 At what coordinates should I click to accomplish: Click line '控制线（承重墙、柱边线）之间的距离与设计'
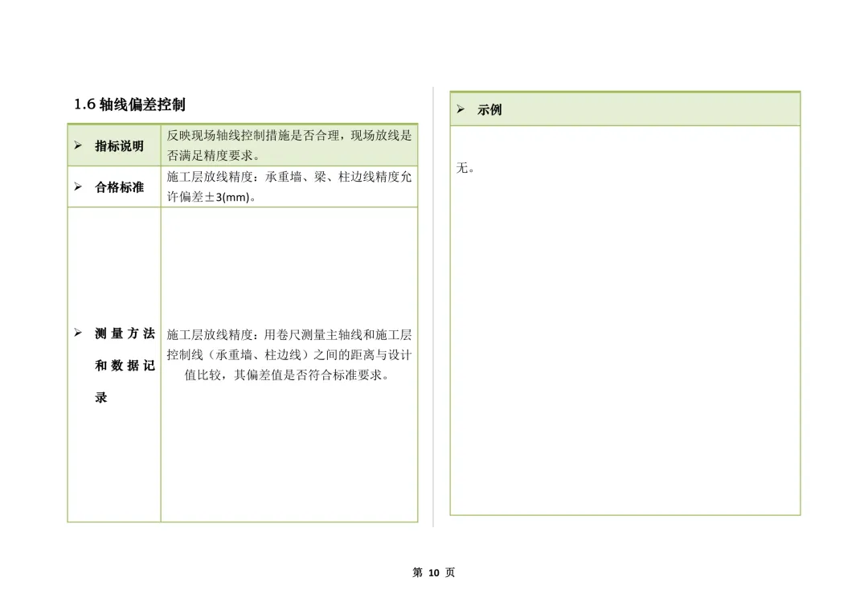click(x=289, y=355)
